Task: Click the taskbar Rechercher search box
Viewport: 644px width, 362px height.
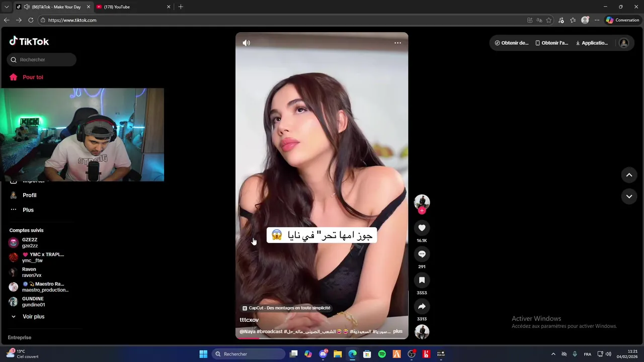Action: pos(249,354)
